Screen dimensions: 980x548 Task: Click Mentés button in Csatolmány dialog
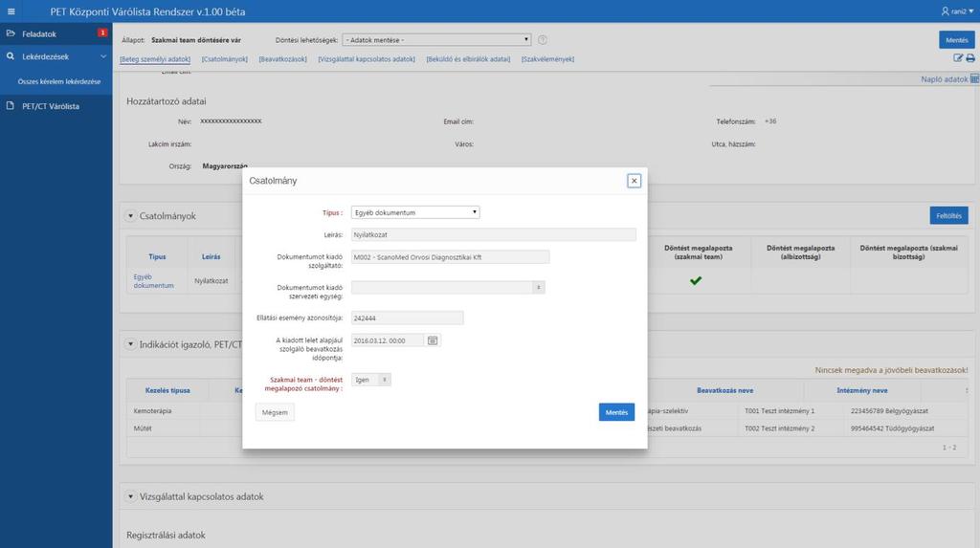(616, 412)
